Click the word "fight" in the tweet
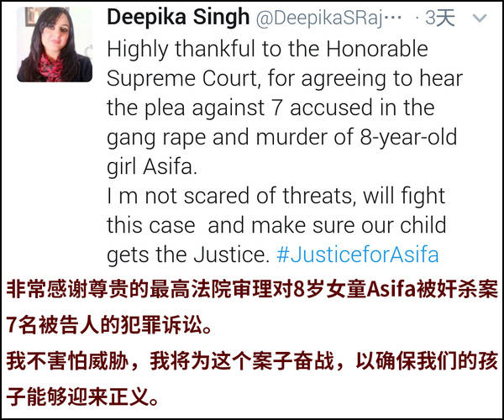504x420 pixels. pyautogui.click(x=423, y=197)
